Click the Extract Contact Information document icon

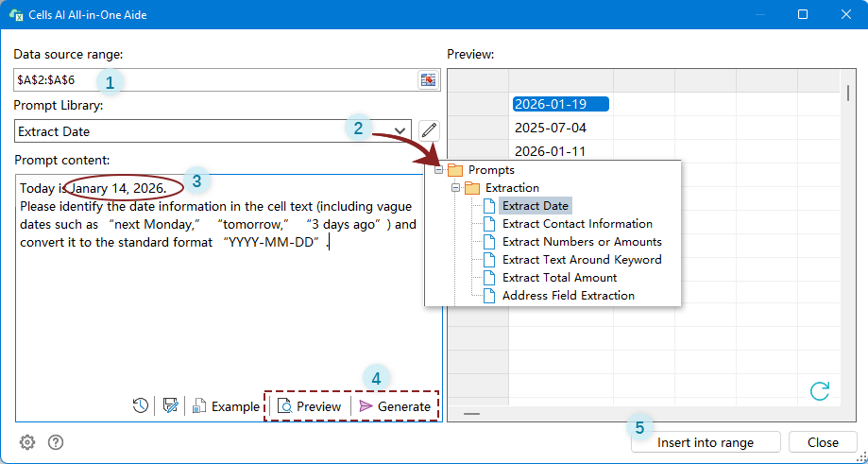(489, 224)
